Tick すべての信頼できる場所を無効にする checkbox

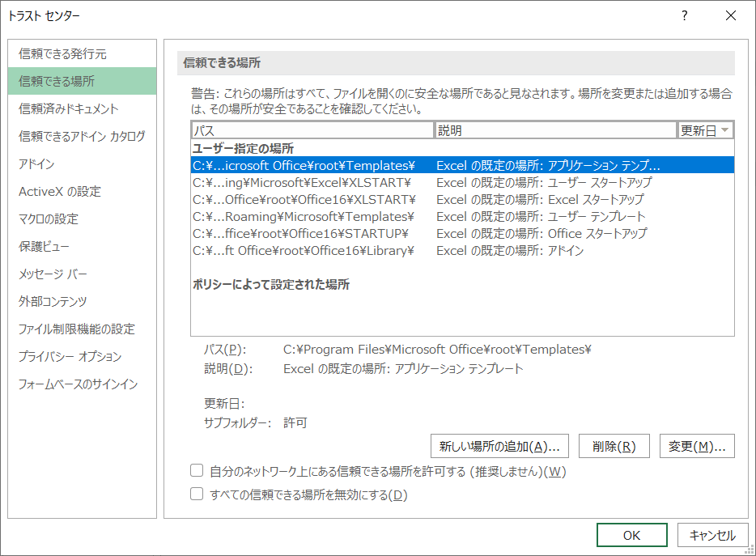pyautogui.click(x=197, y=494)
